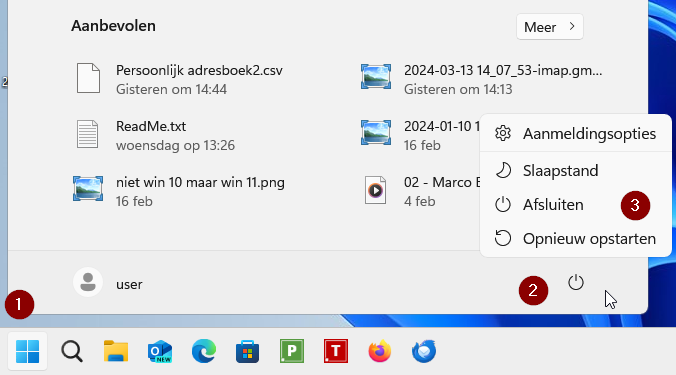Choose Opnieuw opstarten to restart
676x375 pixels.
576,238
